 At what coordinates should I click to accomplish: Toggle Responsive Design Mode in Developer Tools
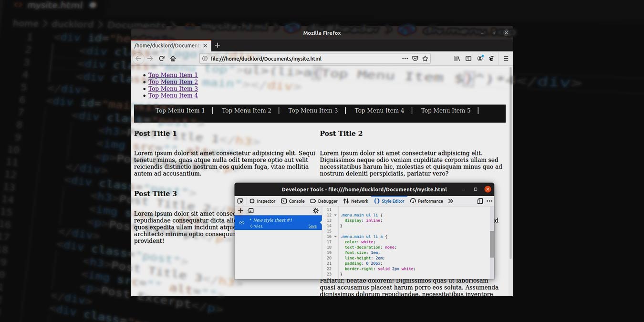479,201
